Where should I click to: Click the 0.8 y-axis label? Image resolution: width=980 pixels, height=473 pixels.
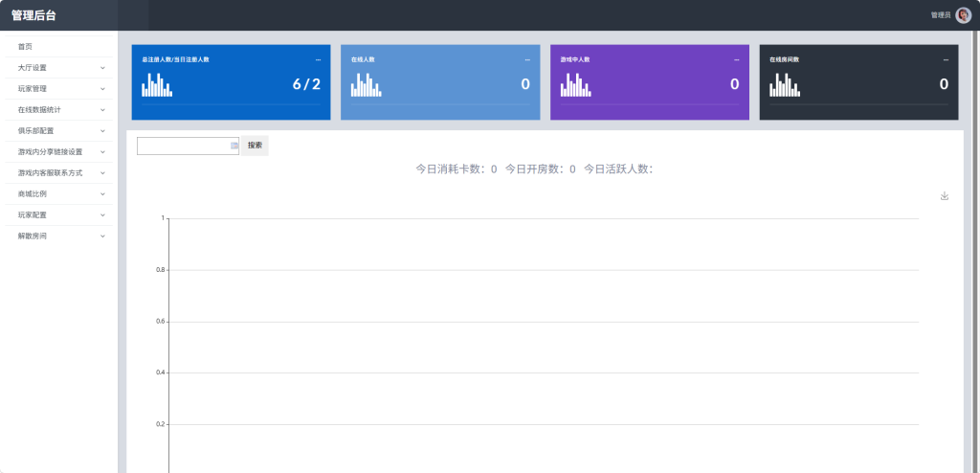pyautogui.click(x=160, y=270)
